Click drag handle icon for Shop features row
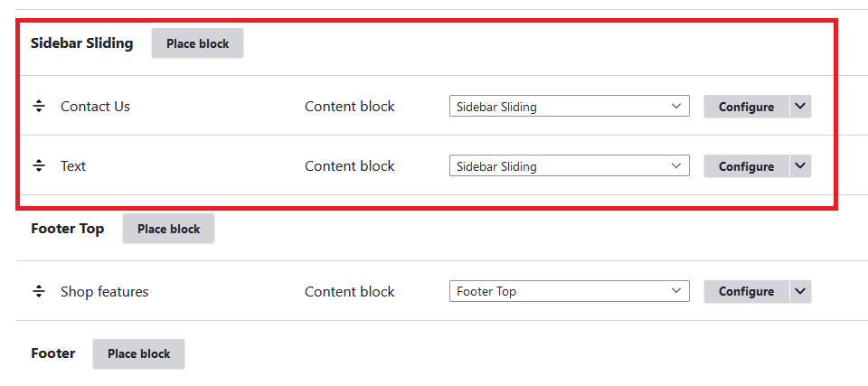Image resolution: width=868 pixels, height=386 pixels. (x=39, y=292)
